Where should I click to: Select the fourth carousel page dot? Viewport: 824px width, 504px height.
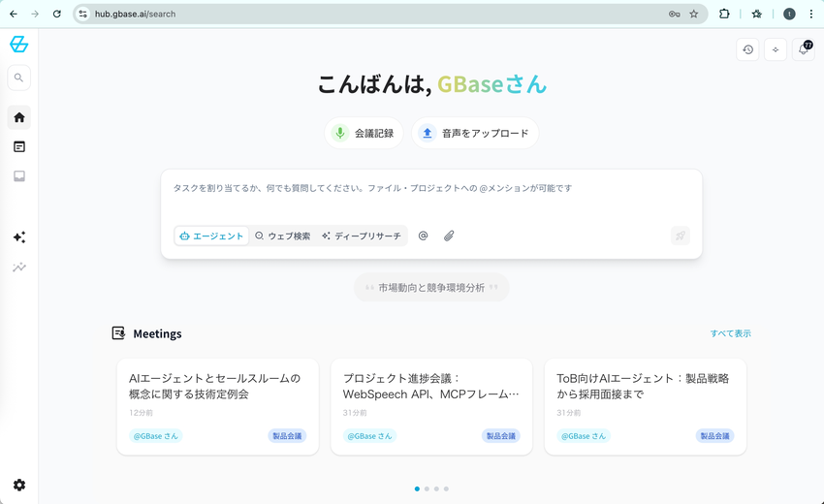point(446,488)
